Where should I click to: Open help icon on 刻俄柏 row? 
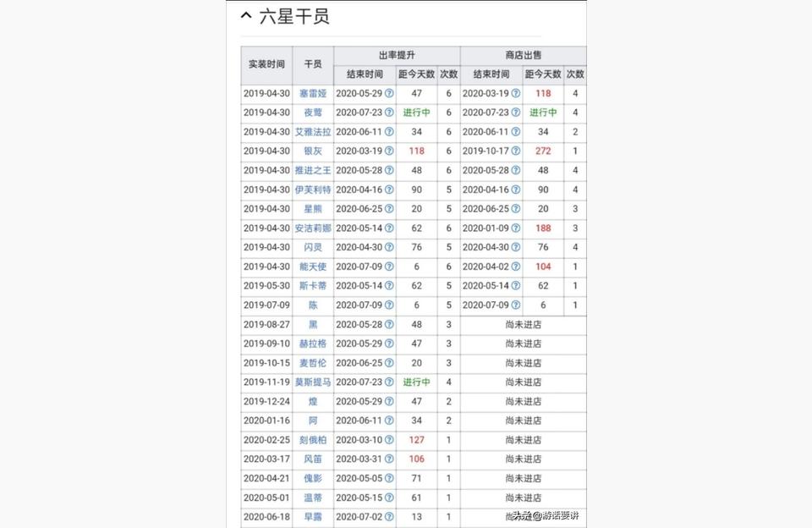(x=389, y=440)
